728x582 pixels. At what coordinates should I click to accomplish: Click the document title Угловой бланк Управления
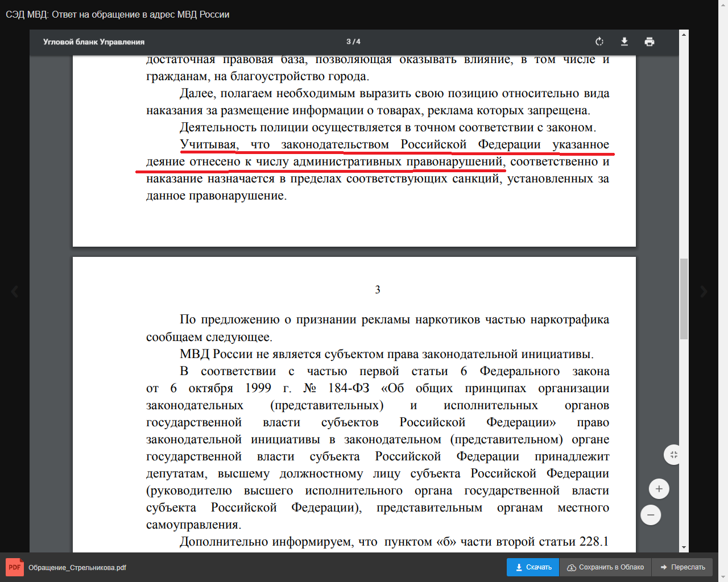pos(94,42)
